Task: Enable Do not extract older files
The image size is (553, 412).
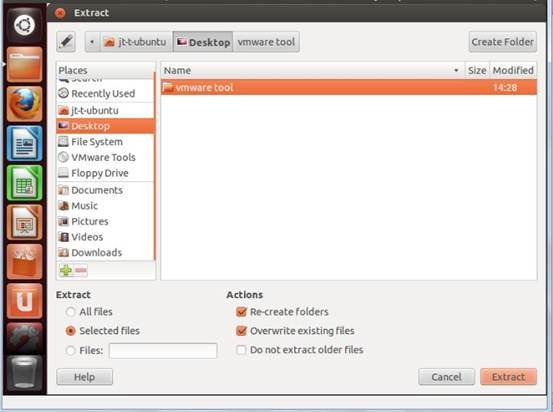Action: [x=242, y=350]
